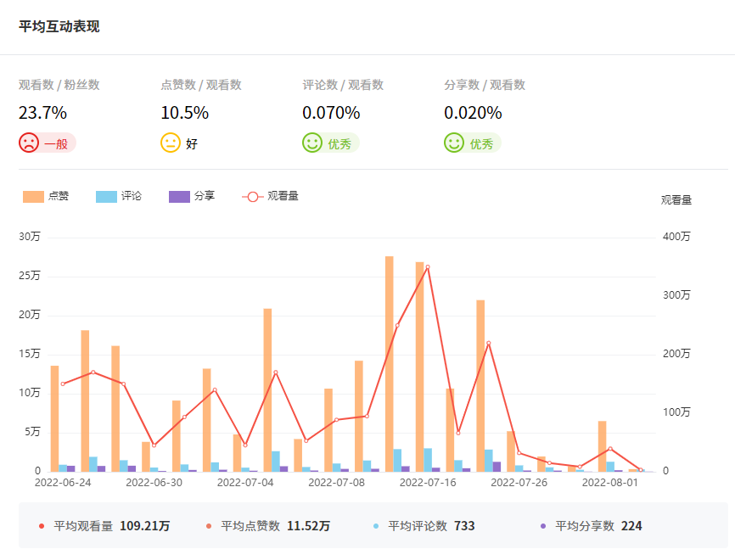The width and height of the screenshot is (735, 560).
Task: Click the 2022-07-16 date label on the x-axis
Action: [x=428, y=483]
